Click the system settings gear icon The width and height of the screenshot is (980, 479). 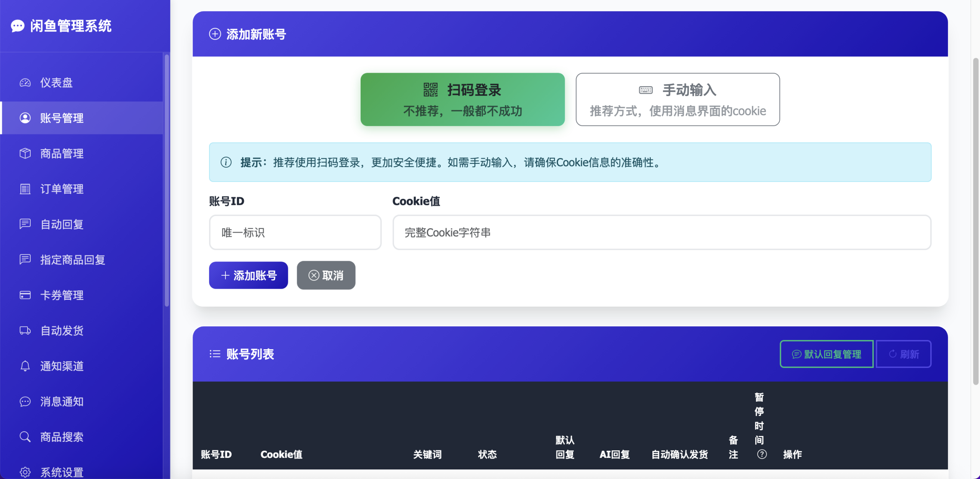pyautogui.click(x=25, y=472)
